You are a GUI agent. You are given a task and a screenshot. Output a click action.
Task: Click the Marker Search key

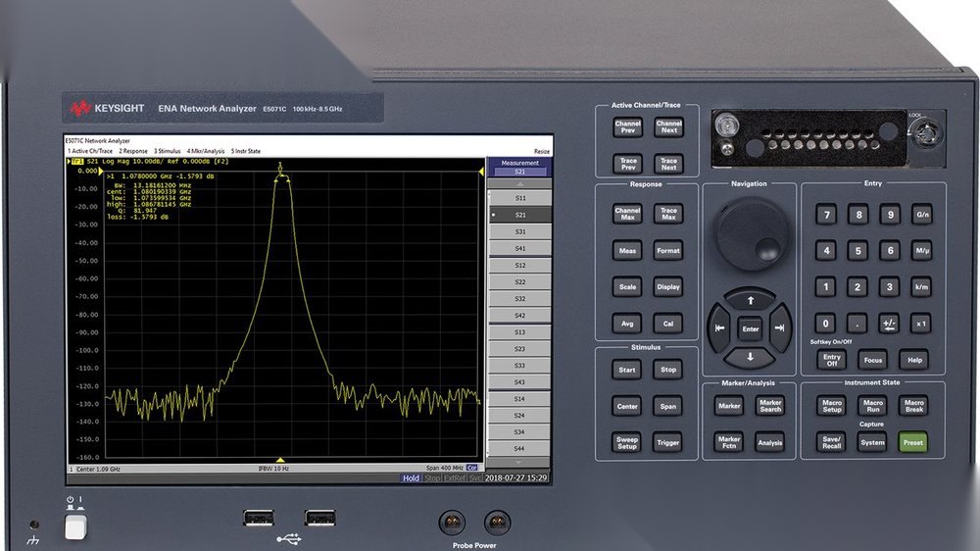click(770, 406)
